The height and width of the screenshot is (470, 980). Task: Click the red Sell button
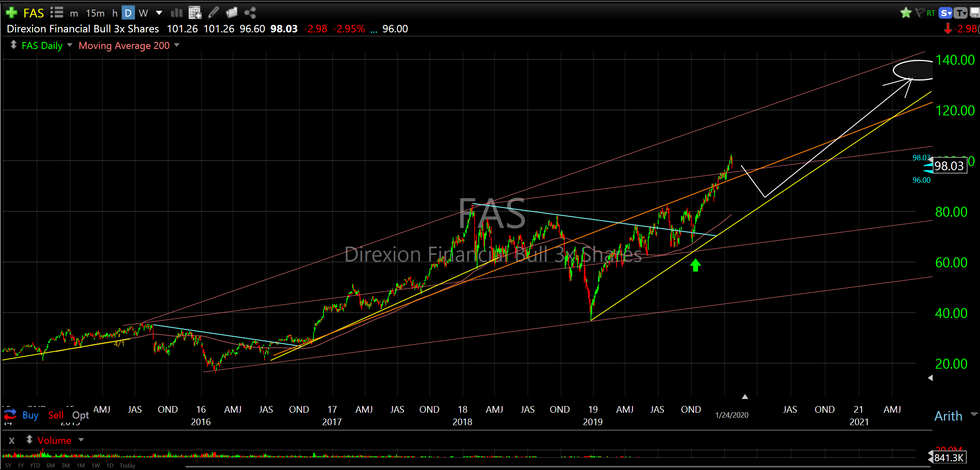coord(56,415)
